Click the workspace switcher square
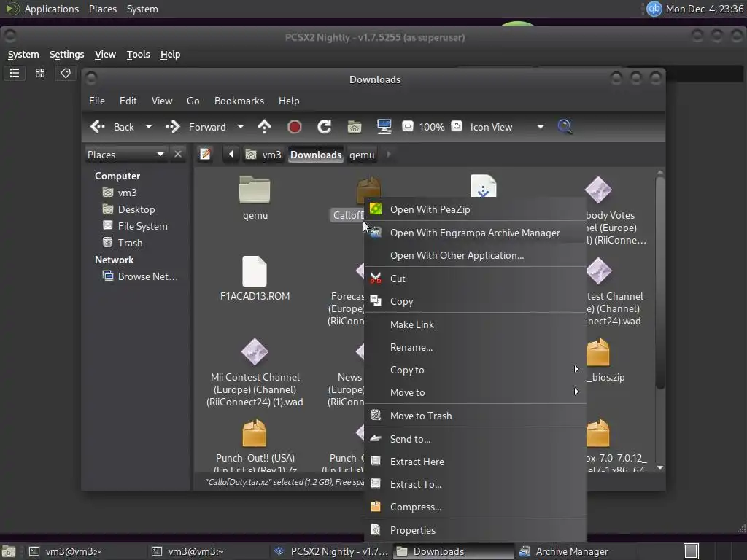747x560 pixels. coord(691,551)
